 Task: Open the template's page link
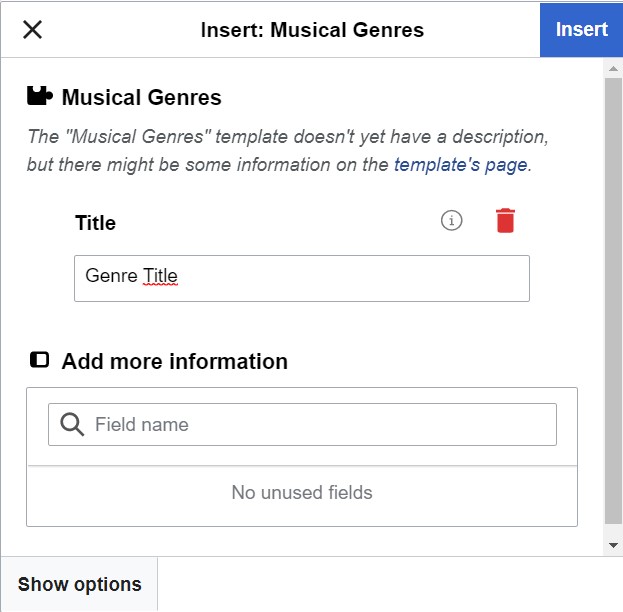tap(460, 165)
